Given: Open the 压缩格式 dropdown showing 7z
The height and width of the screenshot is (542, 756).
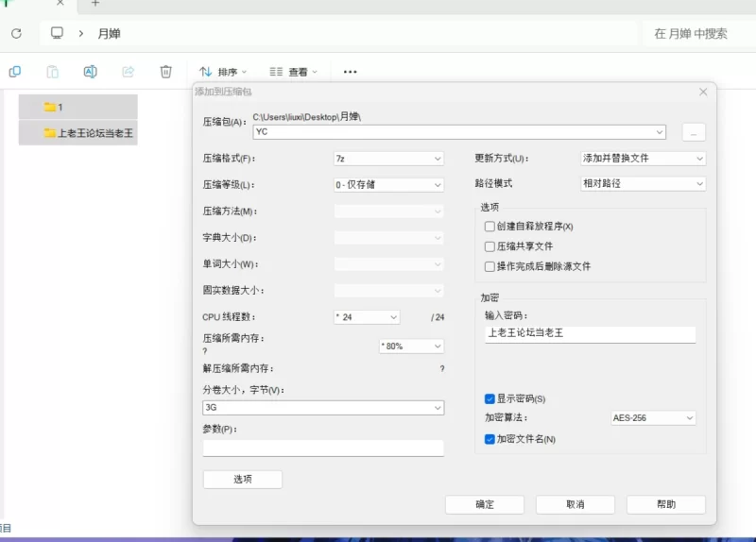Looking at the screenshot, I should click(388, 159).
